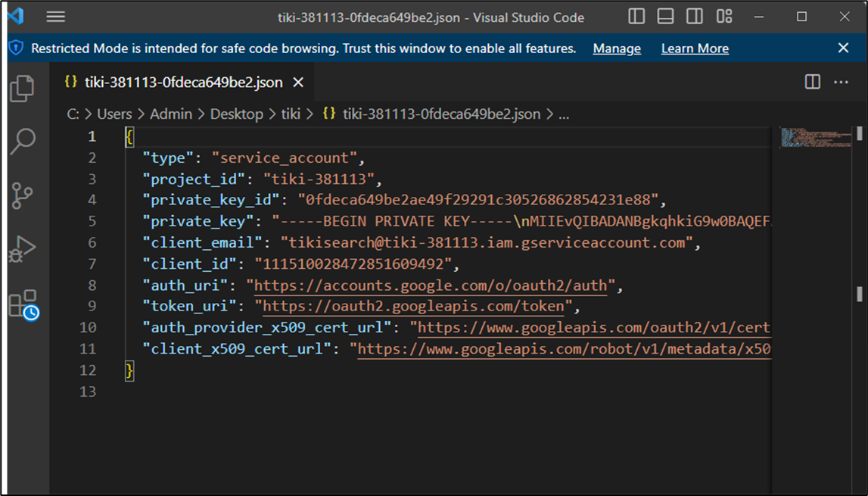Viewport: 868px width, 496px height.
Task: Toggle the secondary side bar
Action: tap(694, 17)
